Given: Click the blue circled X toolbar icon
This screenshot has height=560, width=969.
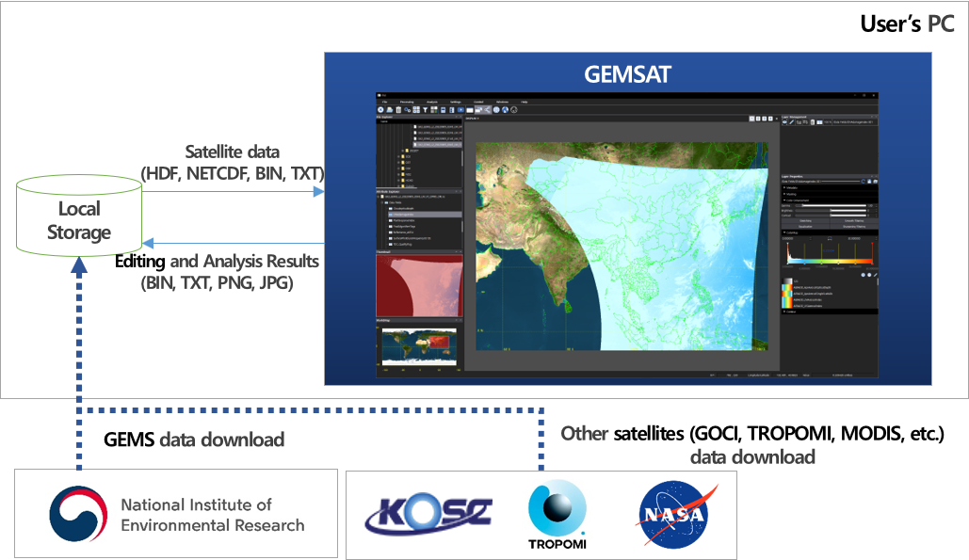Looking at the screenshot, I should [380, 110].
